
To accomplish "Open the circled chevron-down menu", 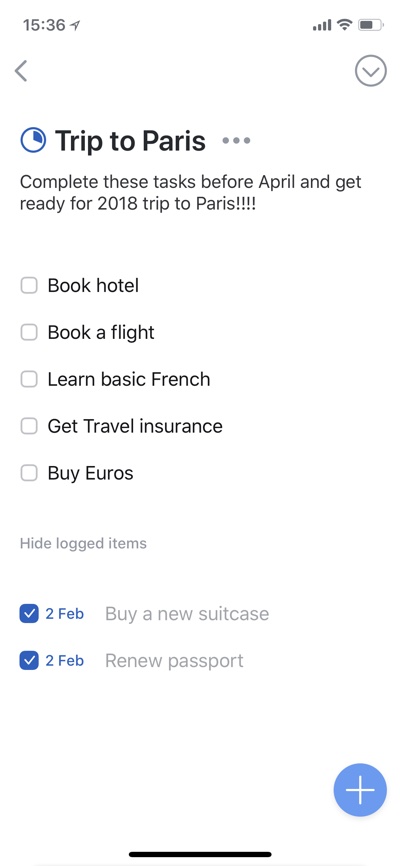I will pyautogui.click(x=370, y=71).
